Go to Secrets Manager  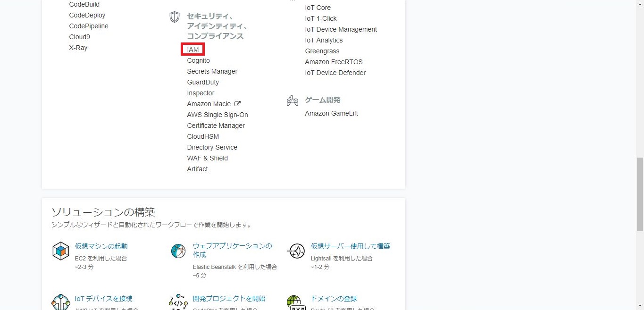point(212,71)
